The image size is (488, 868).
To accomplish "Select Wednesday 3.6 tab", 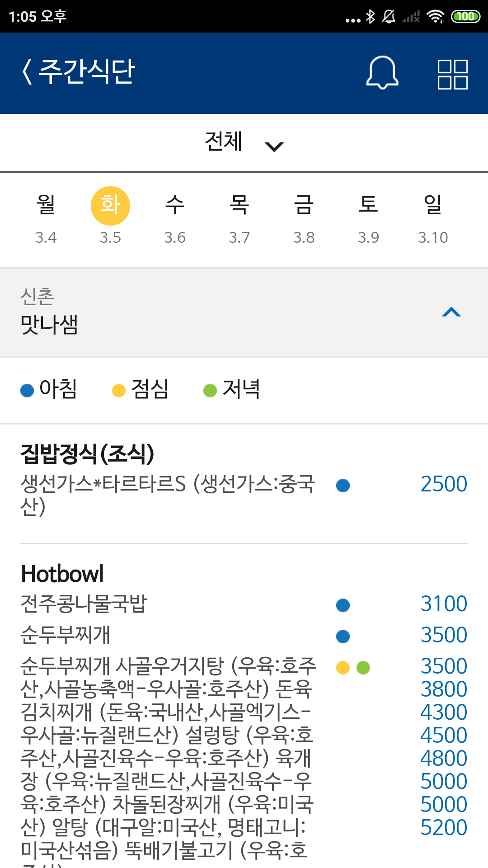I will 175,218.
